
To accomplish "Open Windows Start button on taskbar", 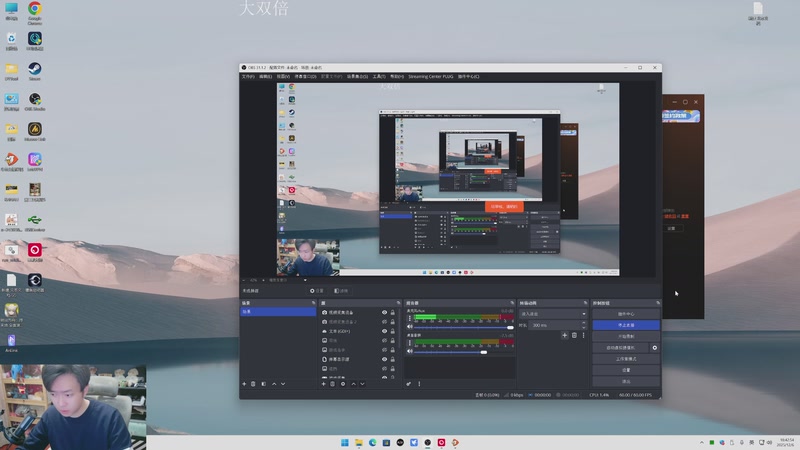I will 345,442.
